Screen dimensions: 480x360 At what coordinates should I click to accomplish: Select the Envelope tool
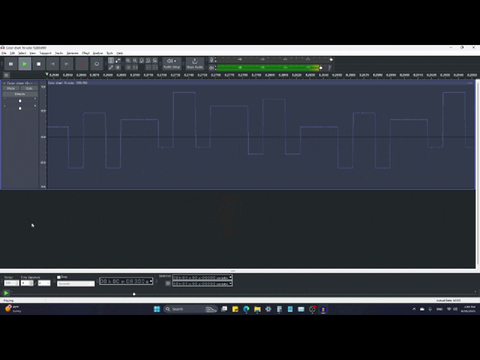[118, 60]
